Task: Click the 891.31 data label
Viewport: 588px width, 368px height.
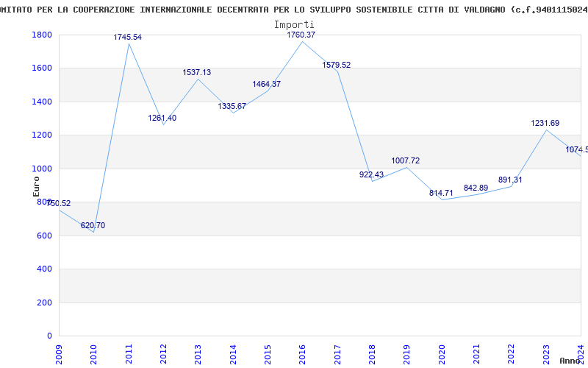Action: point(510,180)
